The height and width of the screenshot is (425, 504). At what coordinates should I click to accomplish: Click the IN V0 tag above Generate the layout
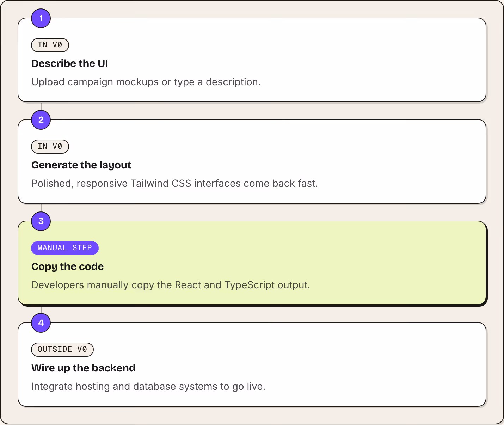coord(50,146)
